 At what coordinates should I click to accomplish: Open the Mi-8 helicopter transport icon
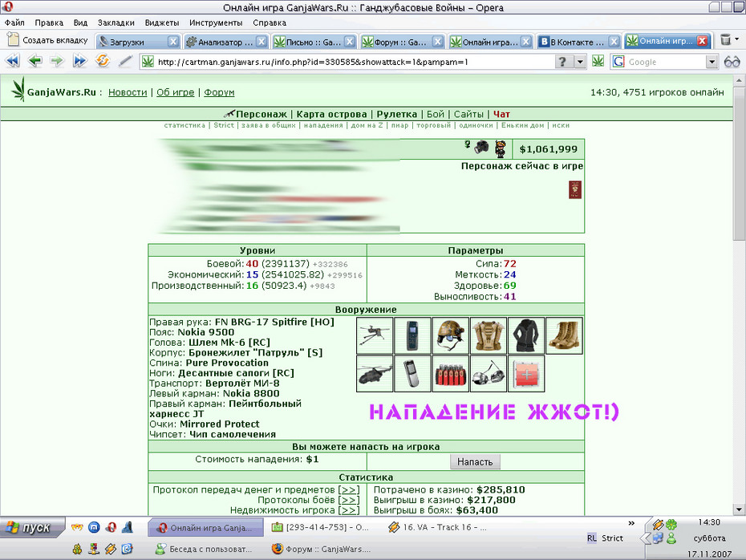coord(375,374)
